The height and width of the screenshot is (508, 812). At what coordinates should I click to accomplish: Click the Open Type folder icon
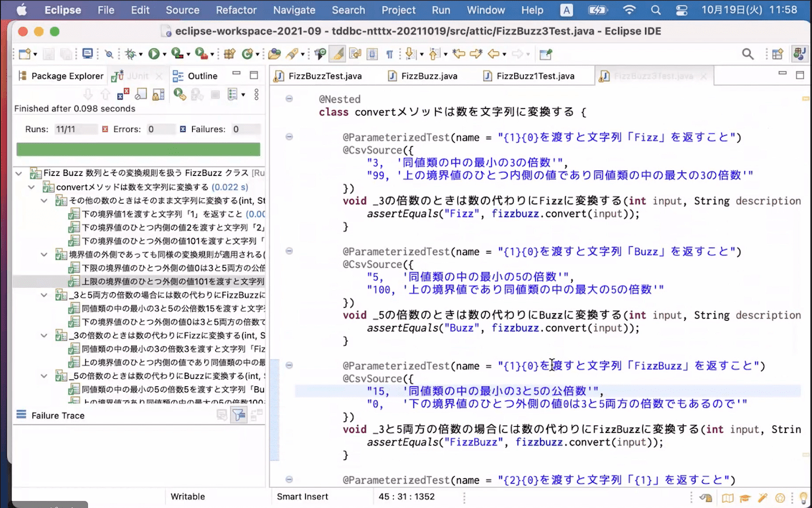point(274,54)
